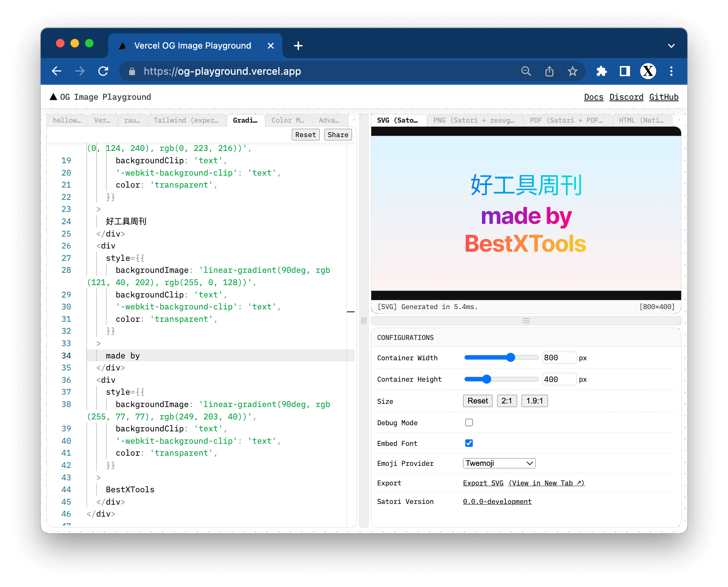Switch to the Ver… code tab
Image resolution: width=728 pixels, height=587 pixels.
[x=102, y=120]
